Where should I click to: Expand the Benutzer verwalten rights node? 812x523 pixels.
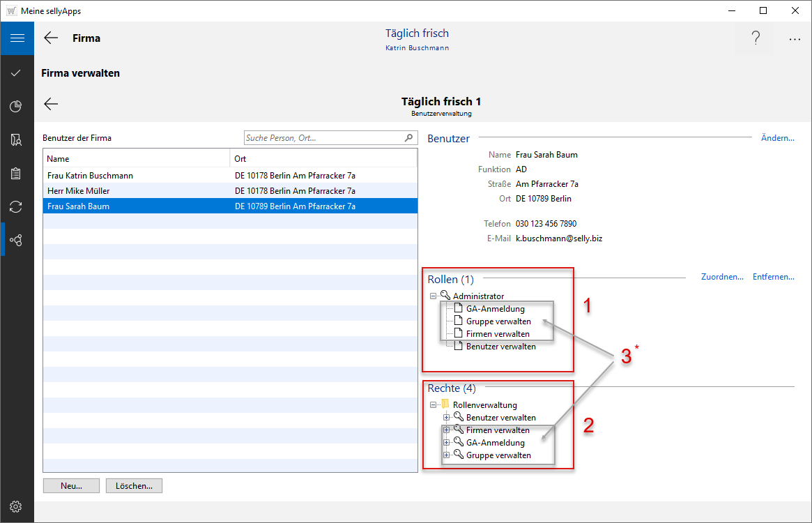[x=447, y=418]
